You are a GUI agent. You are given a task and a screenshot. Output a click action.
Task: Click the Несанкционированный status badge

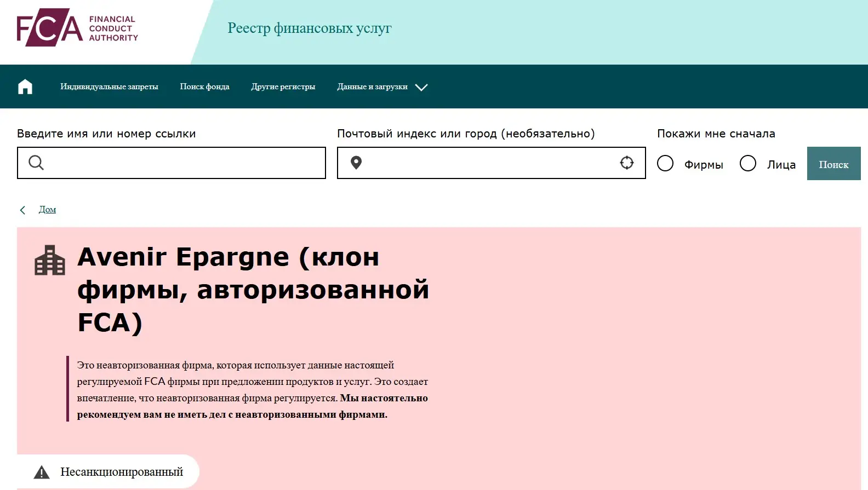point(121,472)
